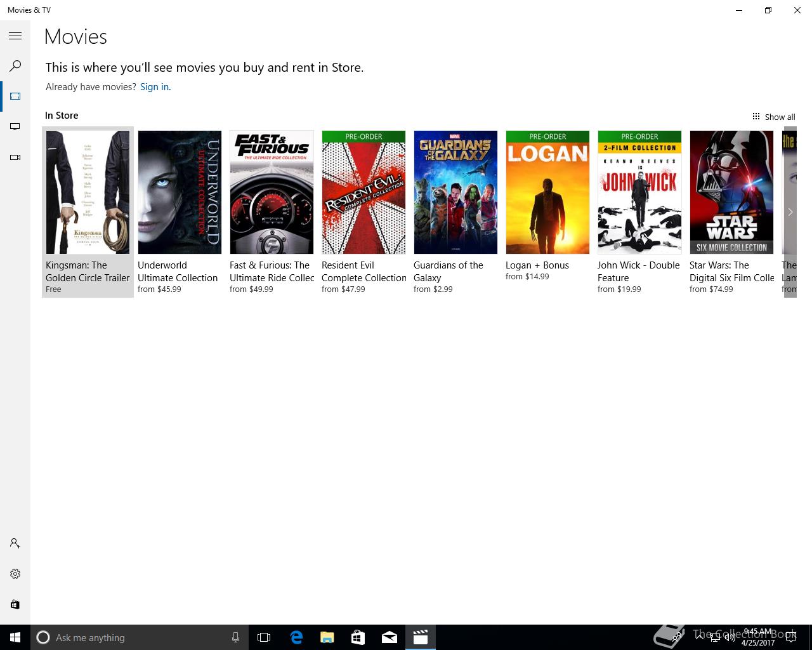Click the 'from $14.99' price text
Image resolution: width=812 pixels, height=650 pixels.
[527, 277]
